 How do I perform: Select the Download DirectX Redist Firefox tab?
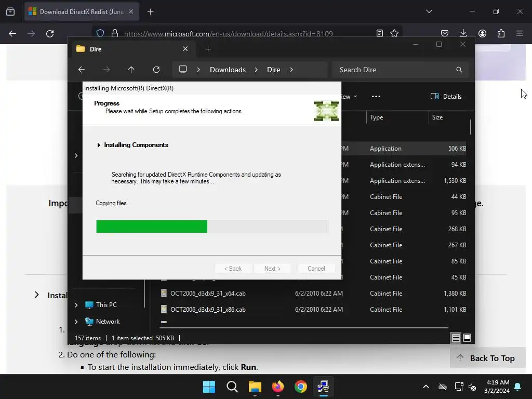pyautogui.click(x=82, y=12)
